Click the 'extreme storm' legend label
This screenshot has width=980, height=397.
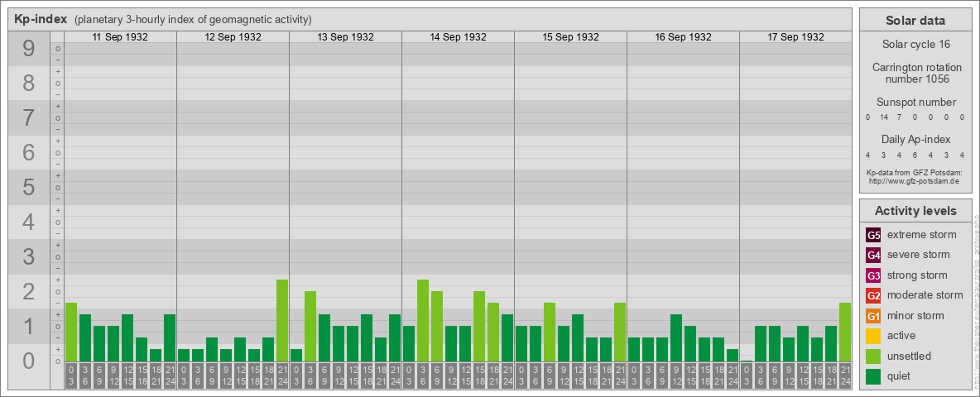tap(921, 235)
